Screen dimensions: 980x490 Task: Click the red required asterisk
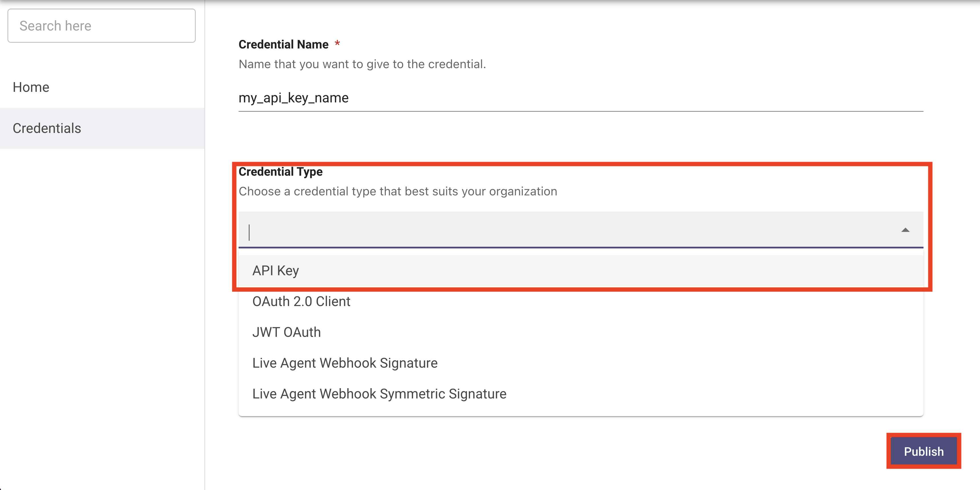click(337, 44)
